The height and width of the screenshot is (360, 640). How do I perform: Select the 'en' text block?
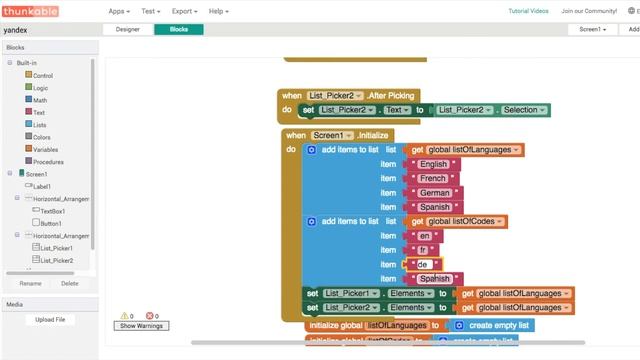pos(424,236)
